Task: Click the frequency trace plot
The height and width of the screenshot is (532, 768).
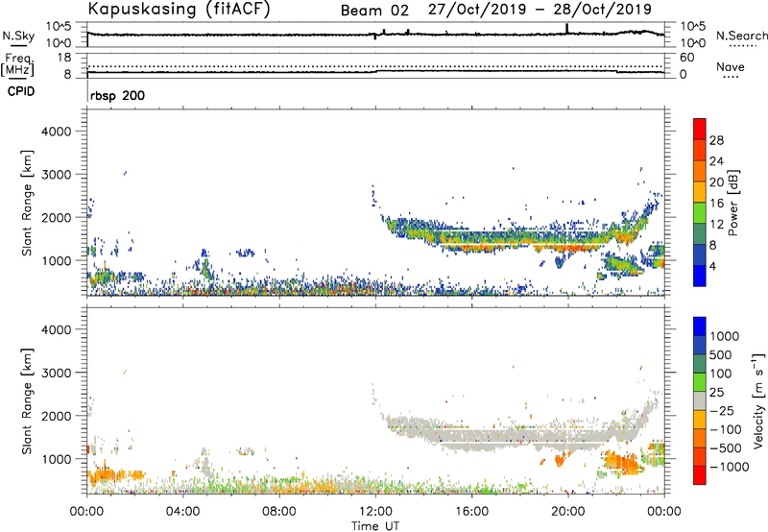Action: pos(375,65)
